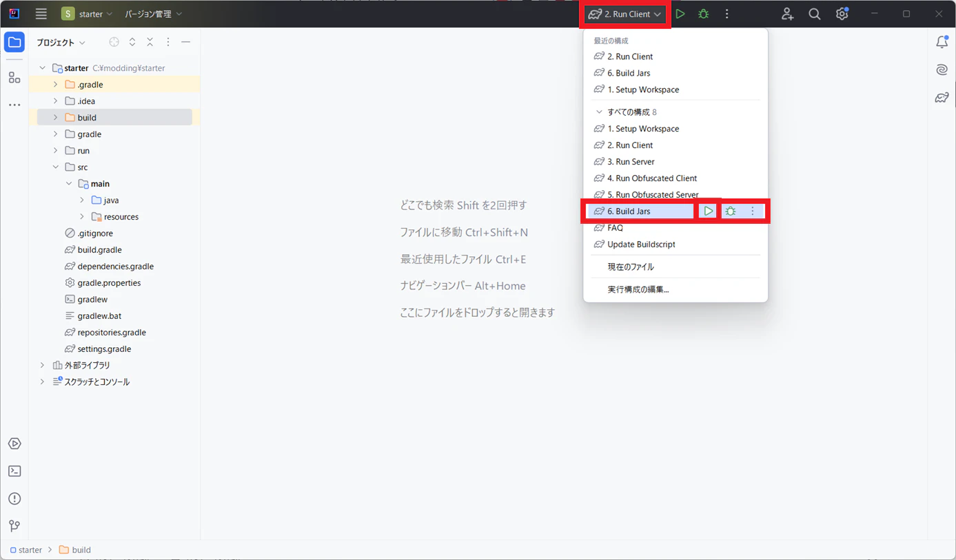Open the main hamburger menu
The image size is (956, 560).
coord(41,14)
